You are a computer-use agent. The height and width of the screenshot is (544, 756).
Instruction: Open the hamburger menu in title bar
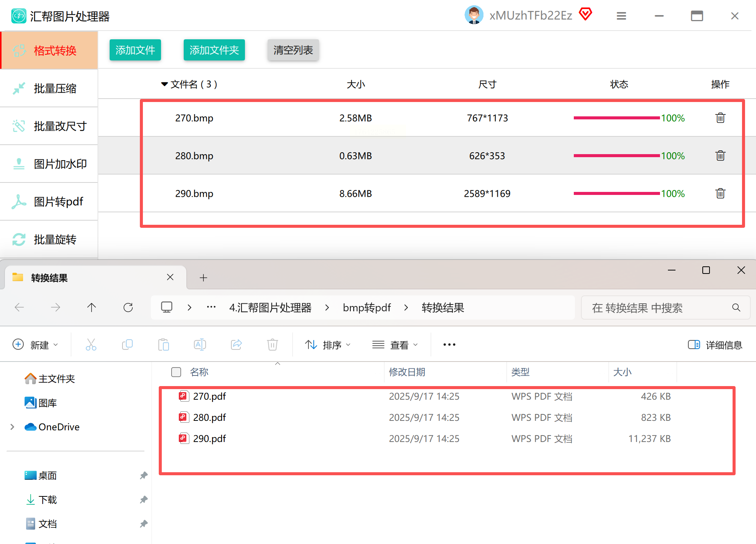pos(621,16)
